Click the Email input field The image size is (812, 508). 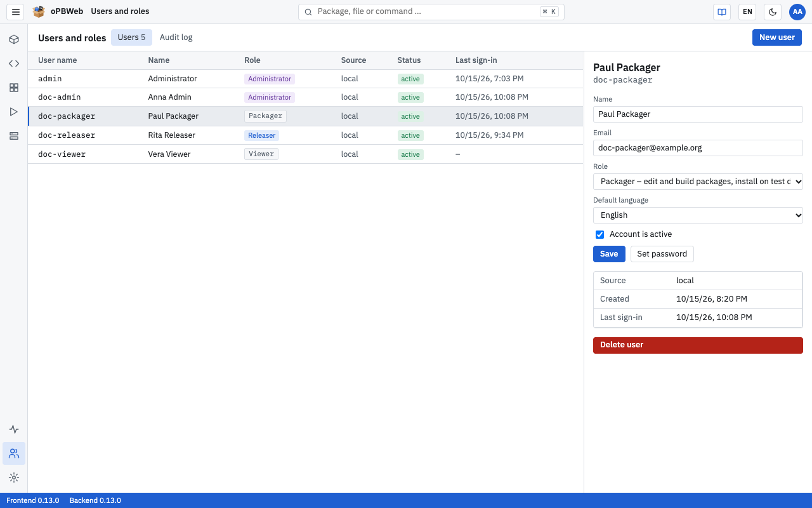click(x=698, y=148)
